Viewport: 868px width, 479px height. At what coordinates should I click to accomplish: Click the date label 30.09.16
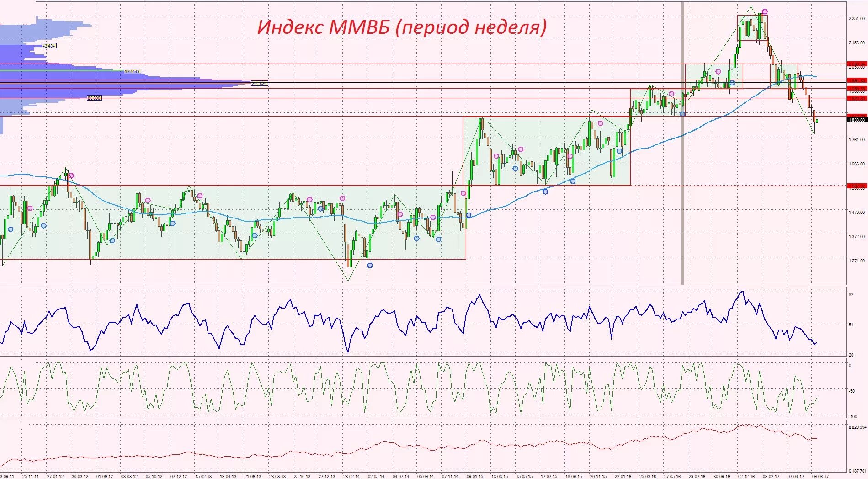722,476
